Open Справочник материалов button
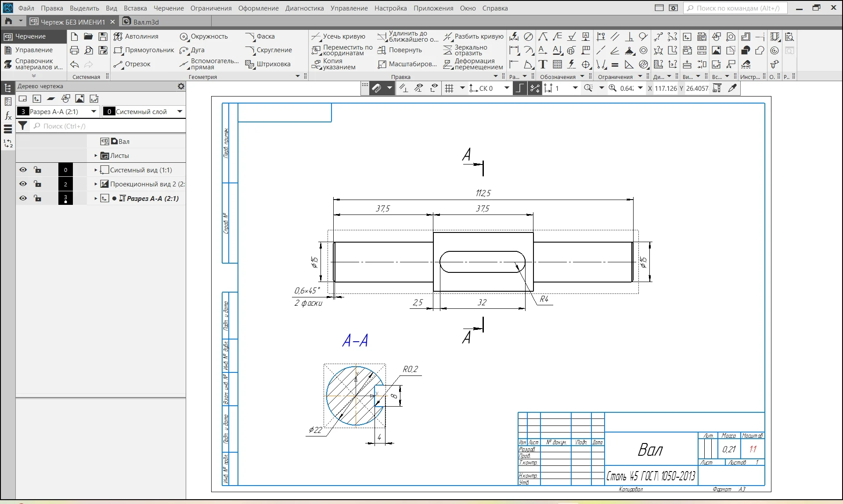The height and width of the screenshot is (504, 843). pyautogui.click(x=34, y=64)
